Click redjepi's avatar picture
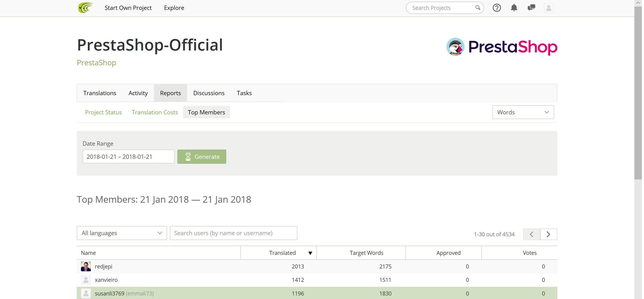 [86, 267]
